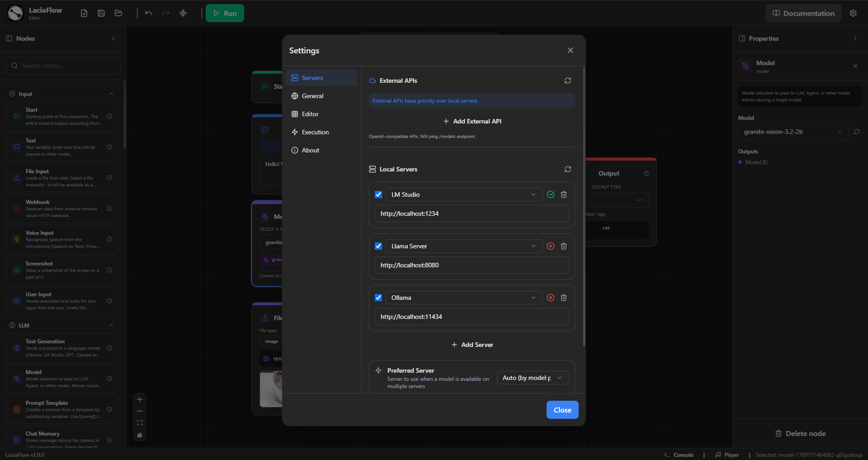868x460 pixels.
Task: Click the Llama Server URL input field
Action: click(x=472, y=265)
